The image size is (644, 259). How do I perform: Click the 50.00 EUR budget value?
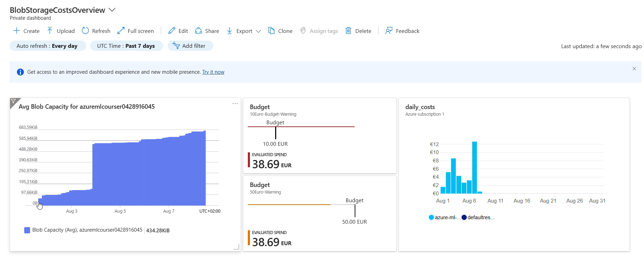click(x=355, y=222)
